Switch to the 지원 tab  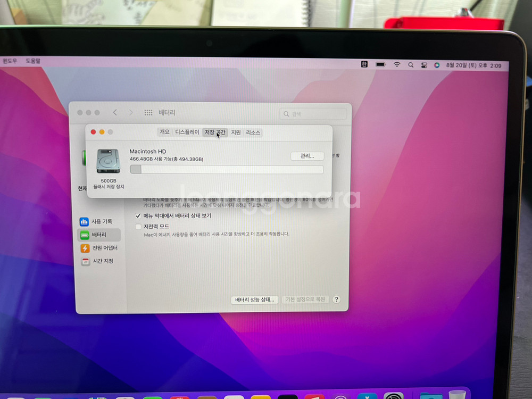pos(236,132)
